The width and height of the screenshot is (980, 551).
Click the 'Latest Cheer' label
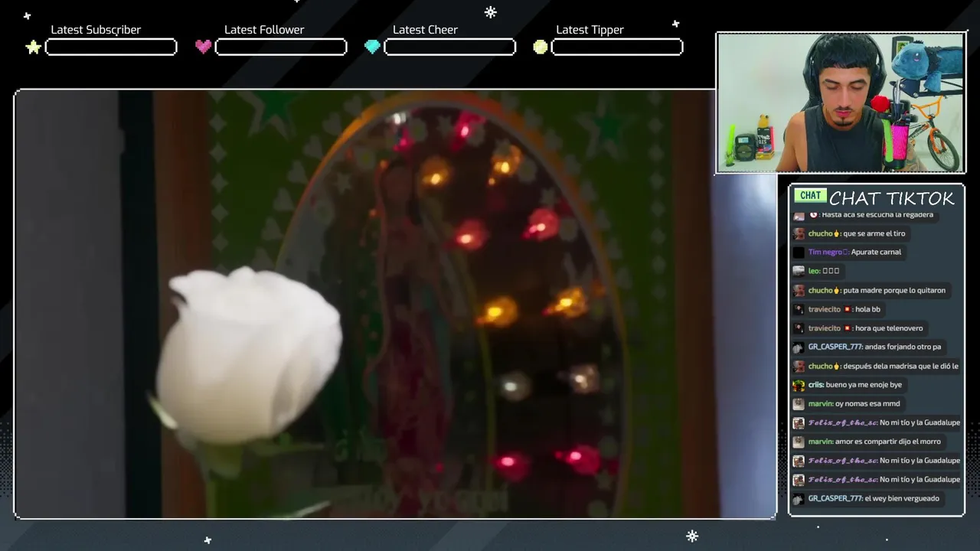tap(425, 30)
